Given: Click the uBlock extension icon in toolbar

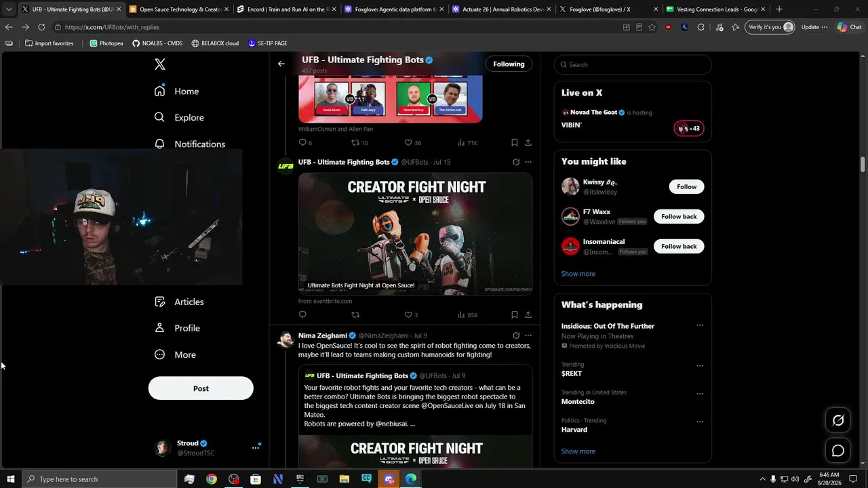Looking at the screenshot, I should pyautogui.click(x=668, y=27).
